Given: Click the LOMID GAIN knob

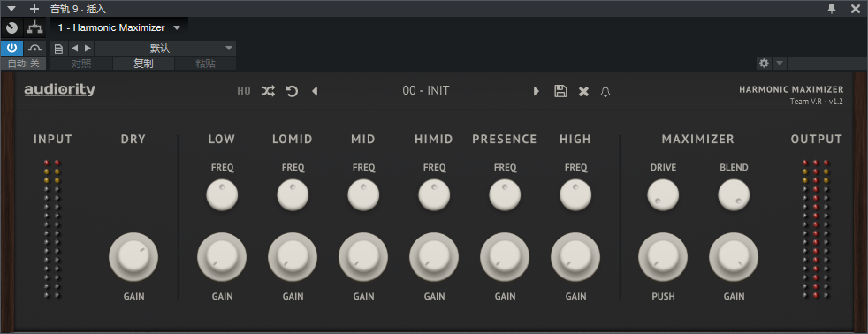Looking at the screenshot, I should coord(293,257).
